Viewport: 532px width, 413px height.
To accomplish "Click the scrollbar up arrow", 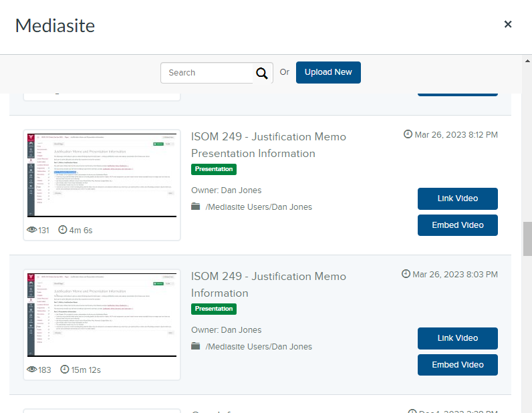I will 527,61.
